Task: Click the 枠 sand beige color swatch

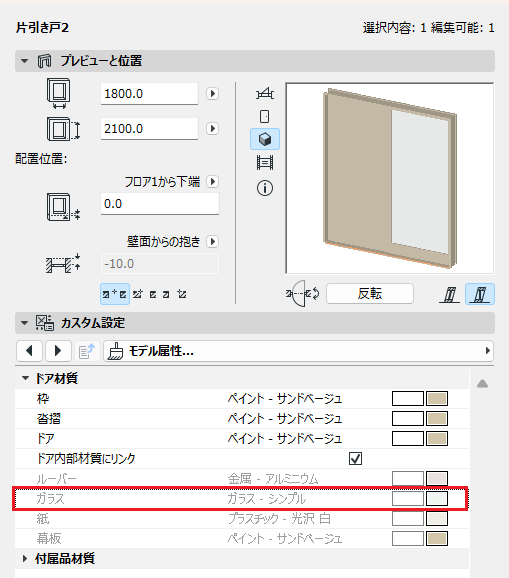Action: tap(437, 398)
